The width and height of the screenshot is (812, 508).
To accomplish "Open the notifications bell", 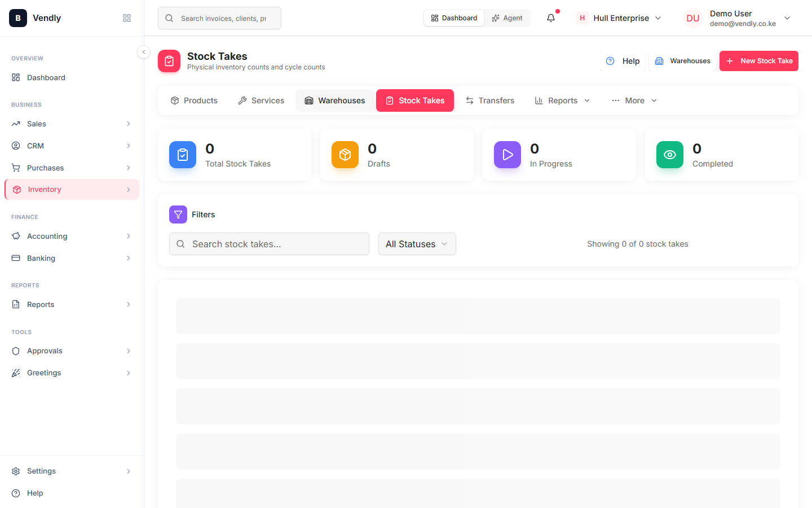I will pyautogui.click(x=551, y=18).
